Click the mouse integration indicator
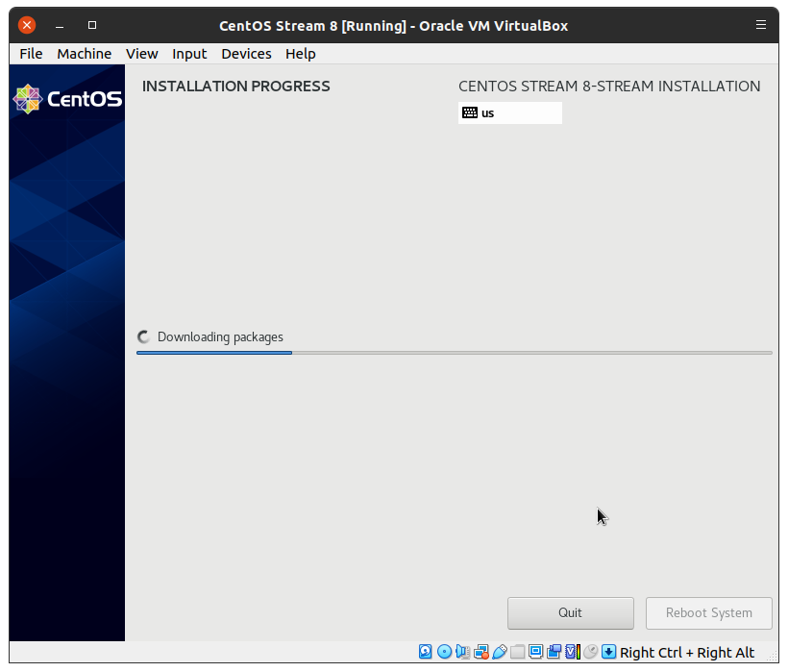 pyautogui.click(x=591, y=652)
